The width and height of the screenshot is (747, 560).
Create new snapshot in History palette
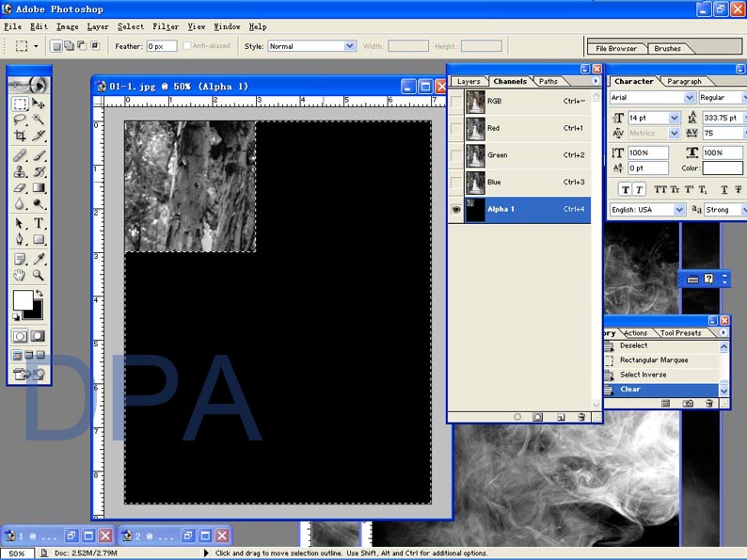tap(688, 403)
